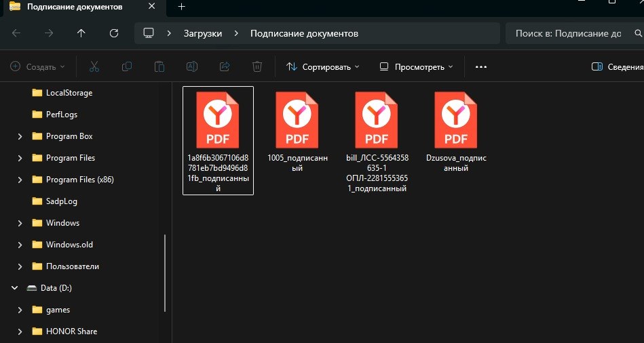Expand the Program Files folder
The image size is (644, 343).
19,158
